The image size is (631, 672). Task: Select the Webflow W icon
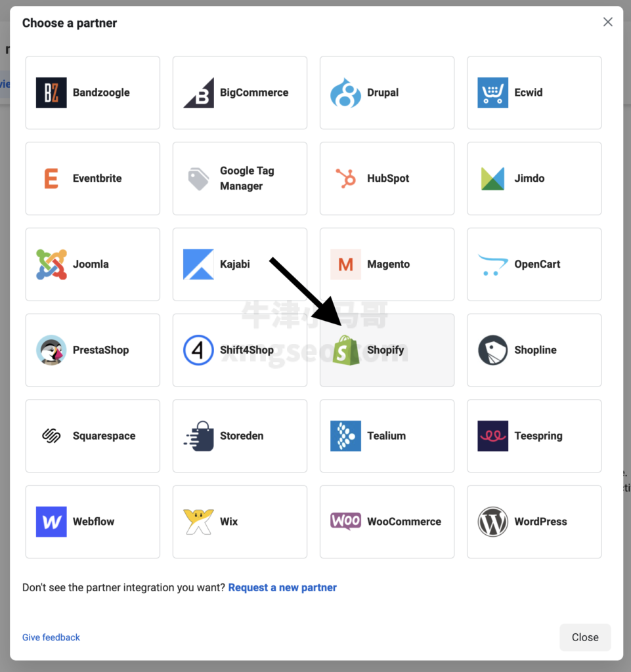point(51,522)
